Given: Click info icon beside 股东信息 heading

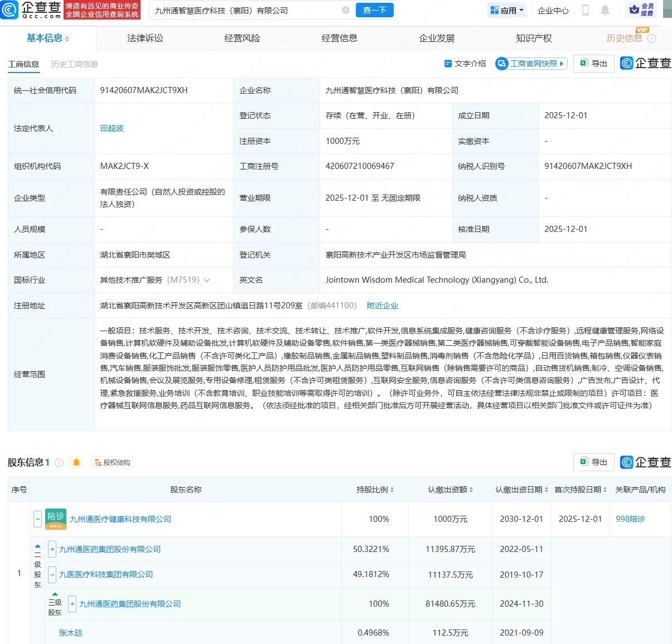Looking at the screenshot, I should pos(59,463).
